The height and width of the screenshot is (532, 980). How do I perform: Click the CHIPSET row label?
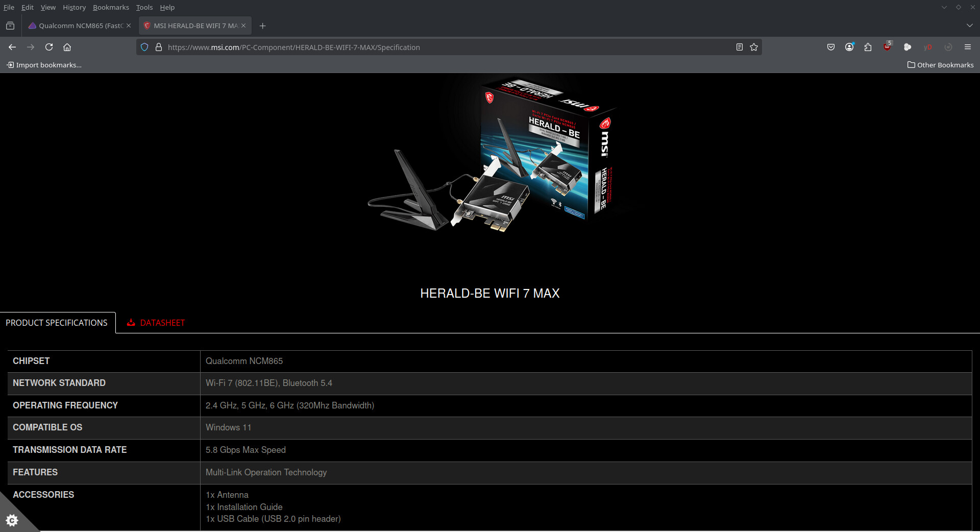[31, 361]
